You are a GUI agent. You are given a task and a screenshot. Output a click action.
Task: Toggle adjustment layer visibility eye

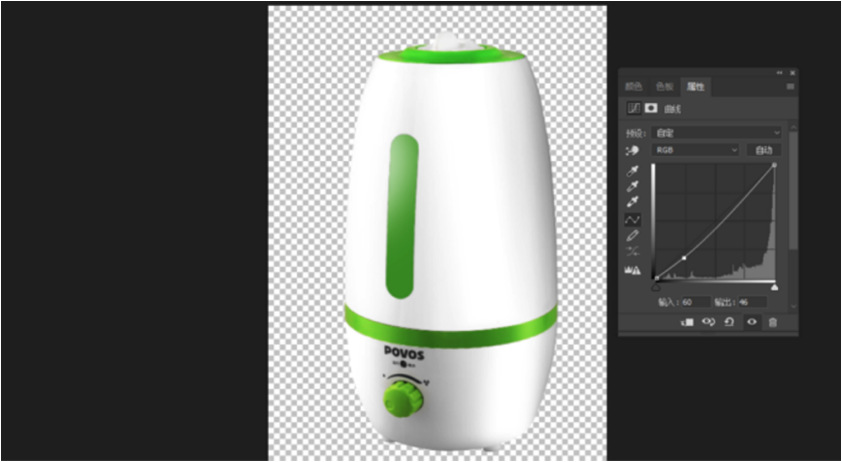pos(751,322)
